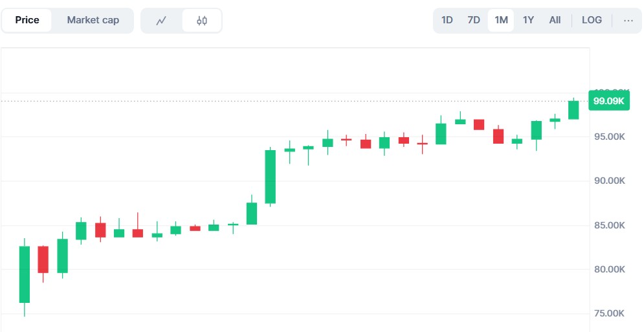Set time range to 1M
This screenshot has width=644, height=332.
pyautogui.click(x=501, y=20)
